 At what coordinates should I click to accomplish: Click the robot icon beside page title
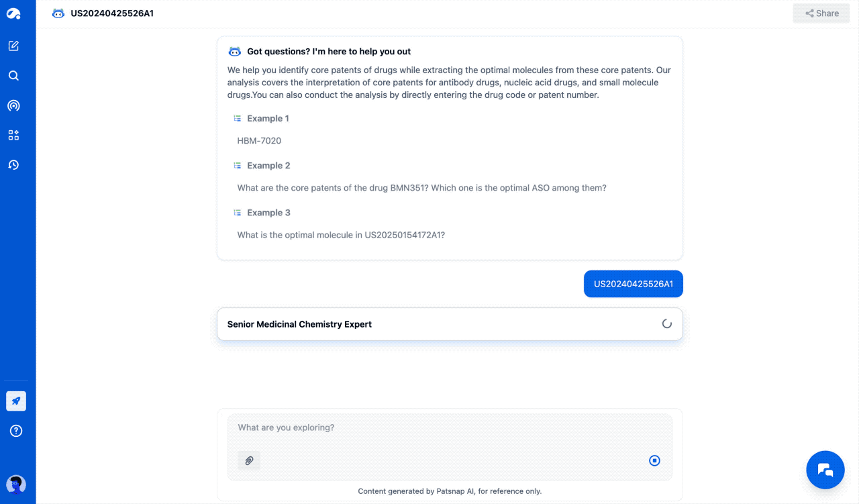click(58, 13)
